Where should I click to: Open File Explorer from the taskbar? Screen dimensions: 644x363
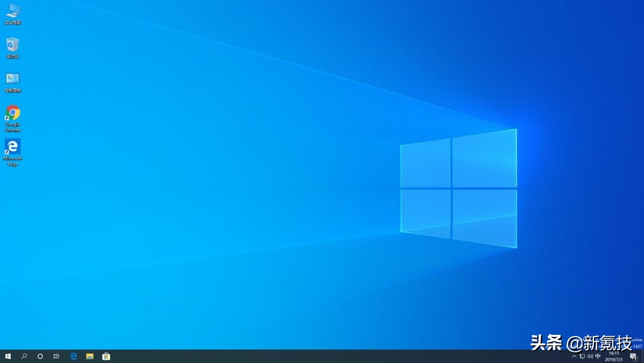point(89,356)
